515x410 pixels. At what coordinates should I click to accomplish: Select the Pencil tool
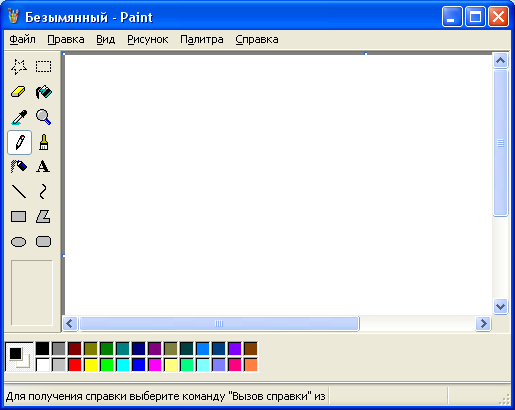19,142
